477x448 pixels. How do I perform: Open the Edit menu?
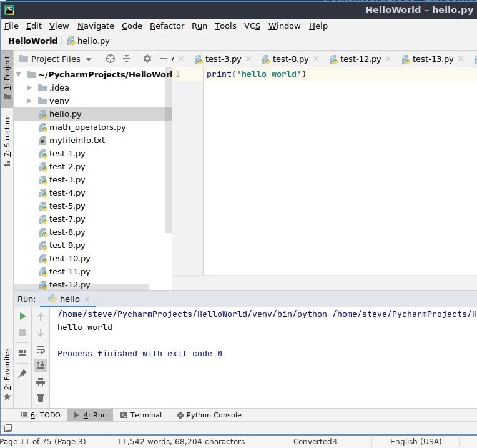tap(34, 26)
